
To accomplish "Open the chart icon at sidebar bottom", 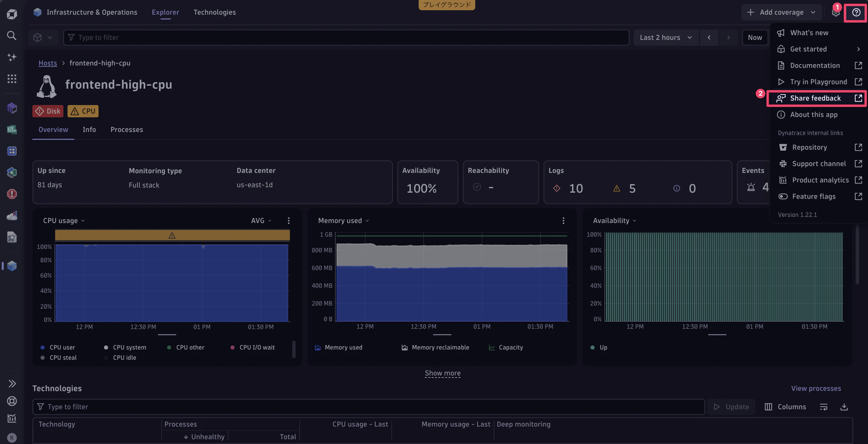I will 12,418.
